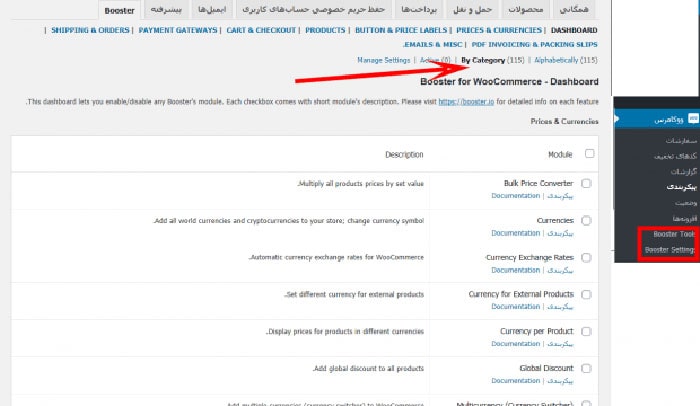This screenshot has height=406, width=700.
Task: Switch to the Booster tab
Action: [x=119, y=11]
